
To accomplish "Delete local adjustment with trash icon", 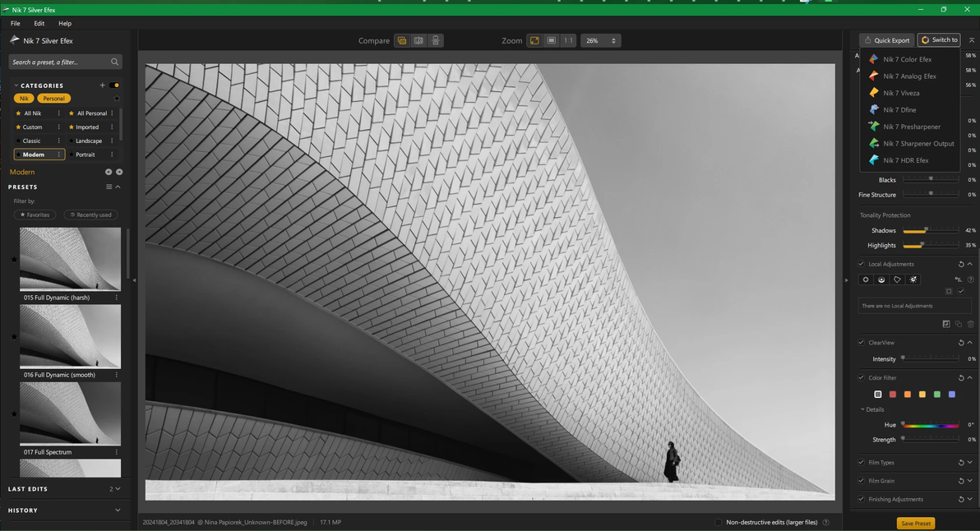I will (970, 324).
